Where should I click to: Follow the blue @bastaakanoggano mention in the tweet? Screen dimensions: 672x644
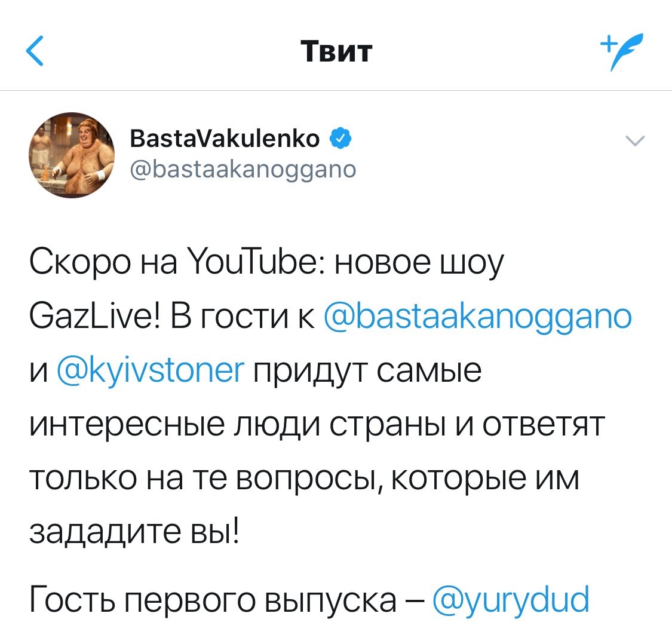pyautogui.click(x=478, y=317)
